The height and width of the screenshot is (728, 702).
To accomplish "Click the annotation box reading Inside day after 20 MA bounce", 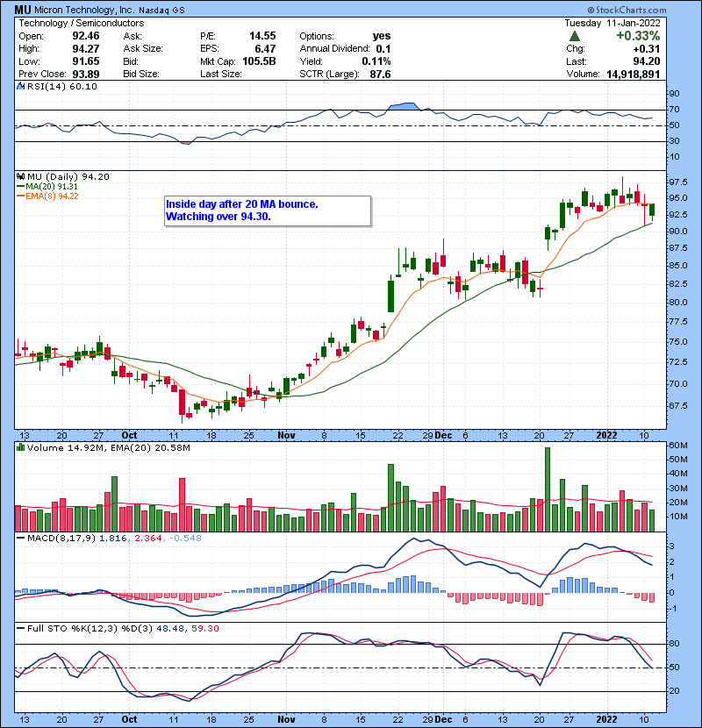I will tap(268, 211).
